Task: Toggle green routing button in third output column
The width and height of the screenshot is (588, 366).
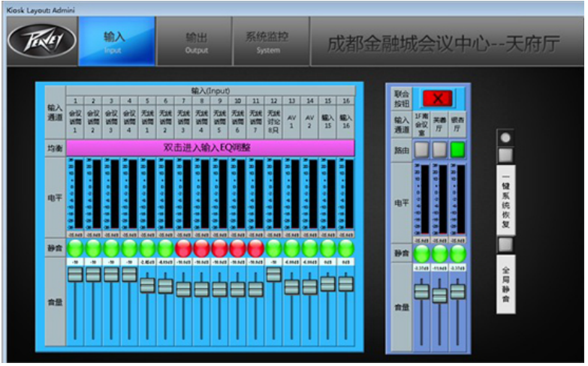Action: coord(457,149)
